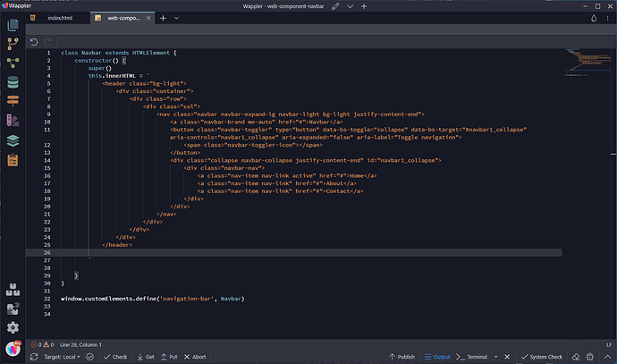
Task: Click the Put upload button
Action: pos(169,357)
